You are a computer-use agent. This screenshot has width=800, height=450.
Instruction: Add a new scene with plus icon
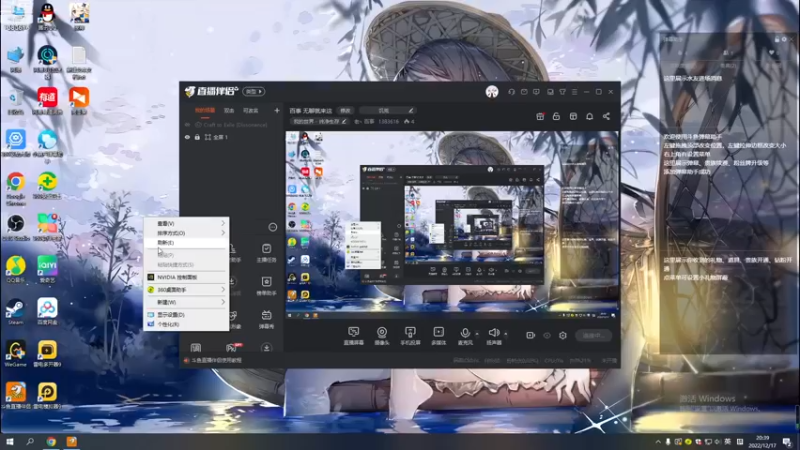click(277, 110)
